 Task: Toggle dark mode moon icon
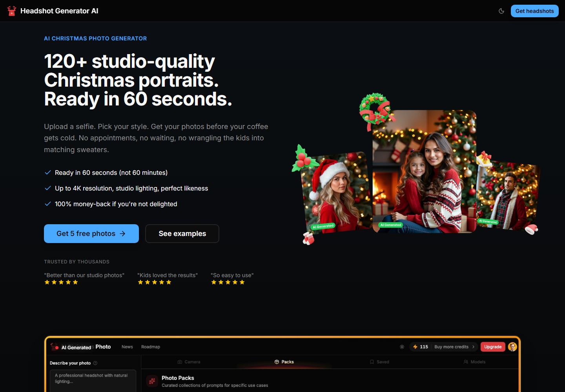(501, 11)
